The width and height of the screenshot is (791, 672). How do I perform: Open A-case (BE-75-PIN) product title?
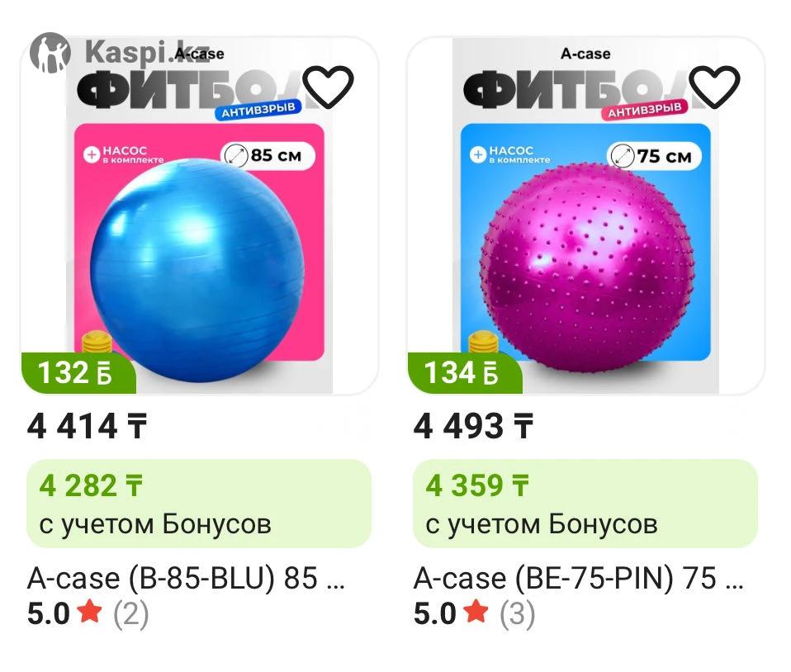pos(578,578)
